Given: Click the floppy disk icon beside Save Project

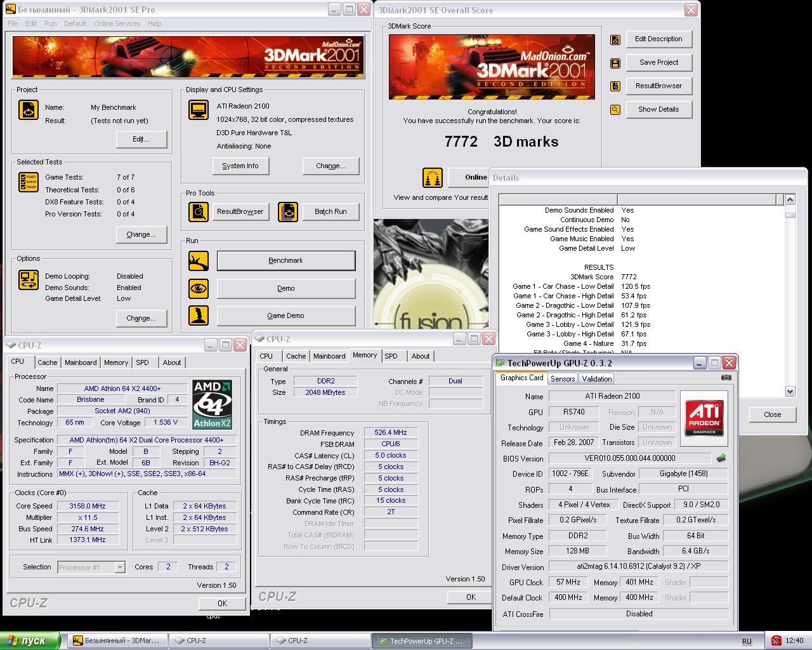Looking at the screenshot, I should coord(615,63).
